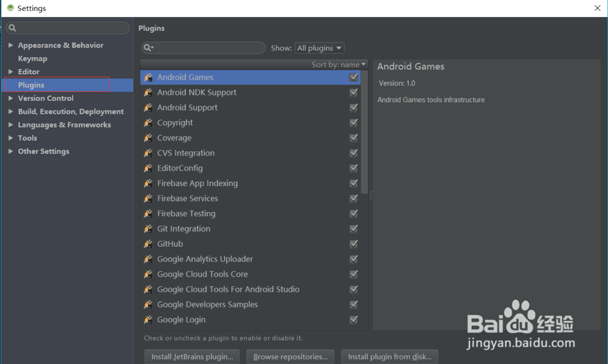Expand the Version Control arrow
The height and width of the screenshot is (364, 608).
click(10, 98)
